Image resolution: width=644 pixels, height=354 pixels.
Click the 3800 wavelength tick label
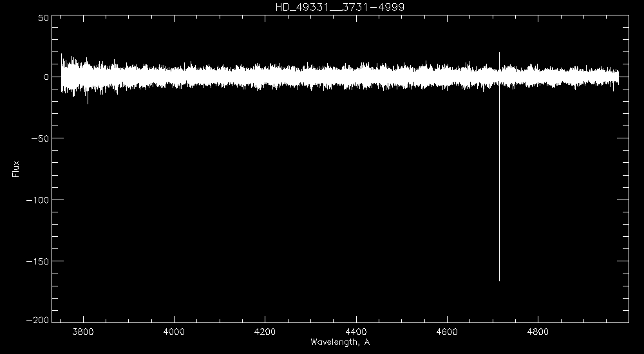point(83,332)
